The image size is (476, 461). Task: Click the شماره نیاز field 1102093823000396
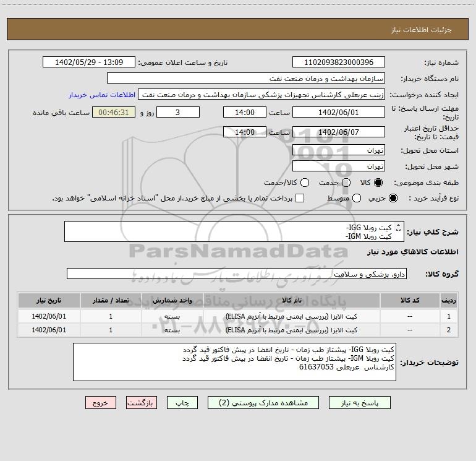339,62
